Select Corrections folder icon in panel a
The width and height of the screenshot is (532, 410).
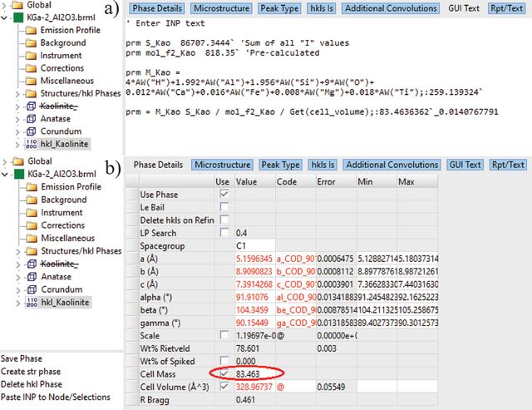click(x=31, y=68)
